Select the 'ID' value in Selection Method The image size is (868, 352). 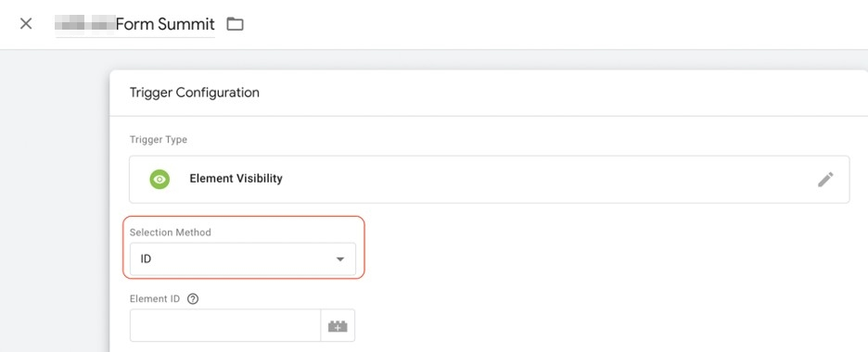(x=147, y=258)
